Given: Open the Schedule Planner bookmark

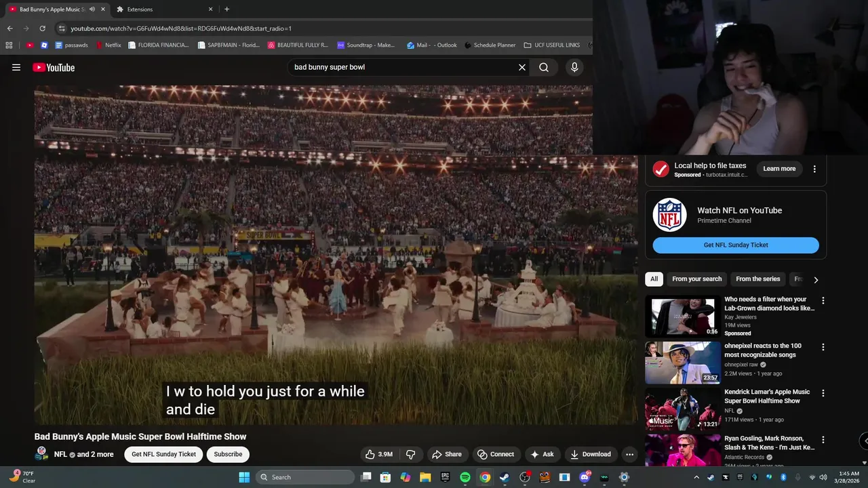Looking at the screenshot, I should pos(490,45).
